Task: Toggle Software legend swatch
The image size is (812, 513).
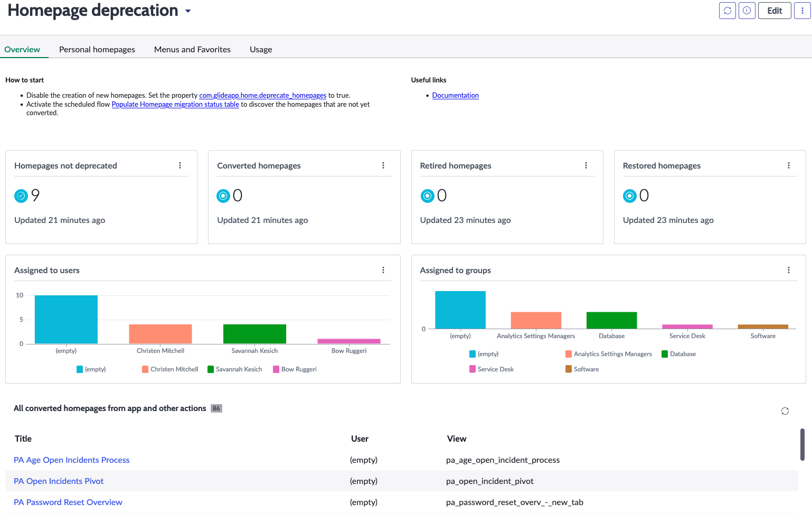Action: tap(569, 369)
